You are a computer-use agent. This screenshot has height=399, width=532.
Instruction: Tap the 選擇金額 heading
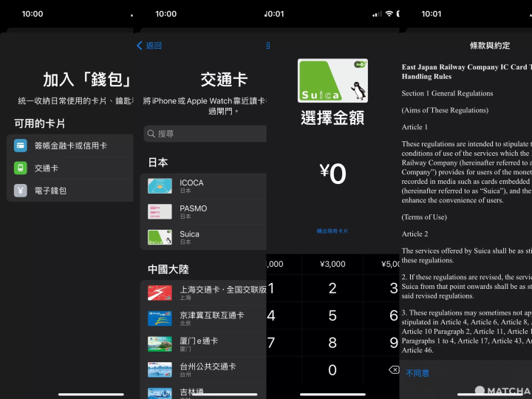coord(332,117)
